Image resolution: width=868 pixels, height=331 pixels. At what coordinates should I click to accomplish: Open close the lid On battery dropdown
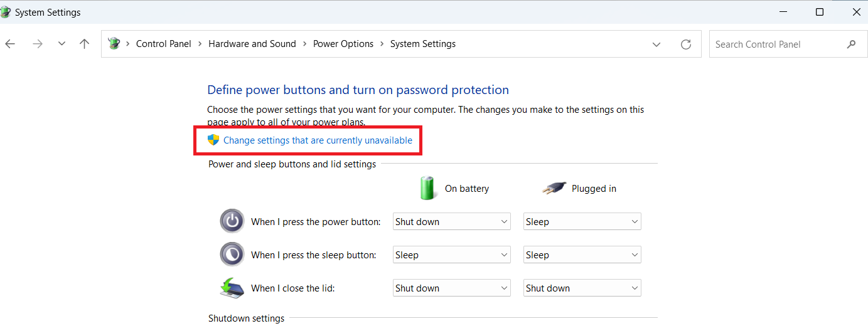(451, 288)
